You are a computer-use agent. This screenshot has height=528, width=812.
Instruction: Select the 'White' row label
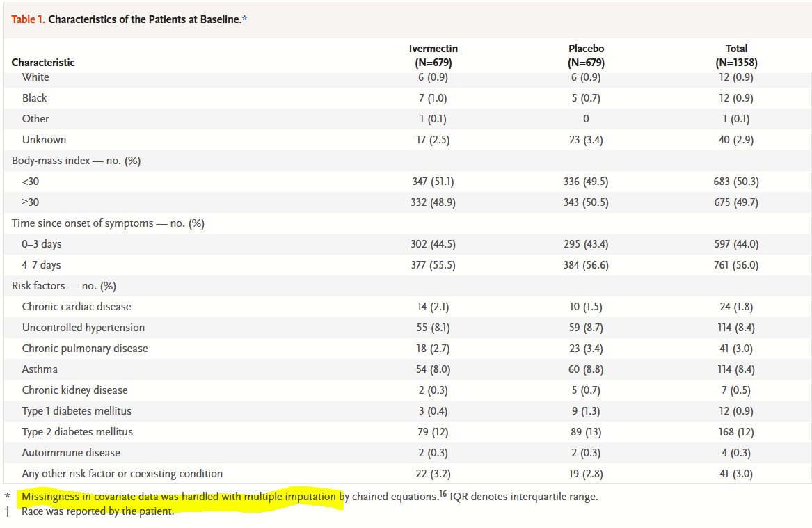[35, 77]
